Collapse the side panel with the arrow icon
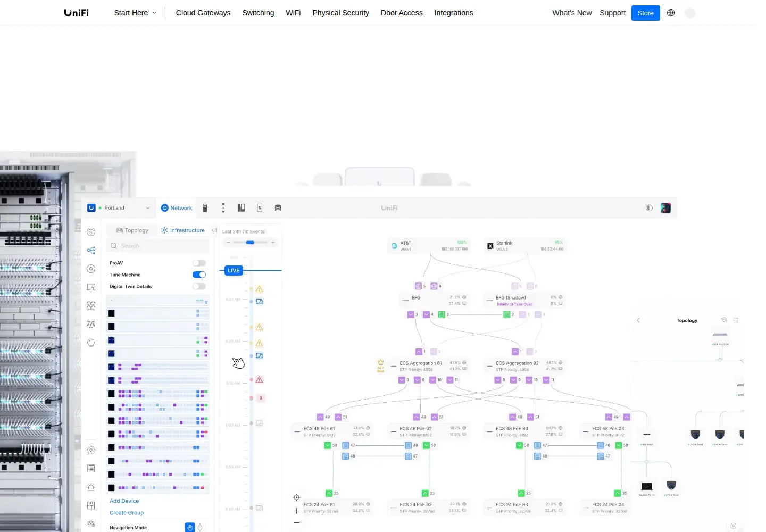Screen dimensions: 766x532 point(214,230)
